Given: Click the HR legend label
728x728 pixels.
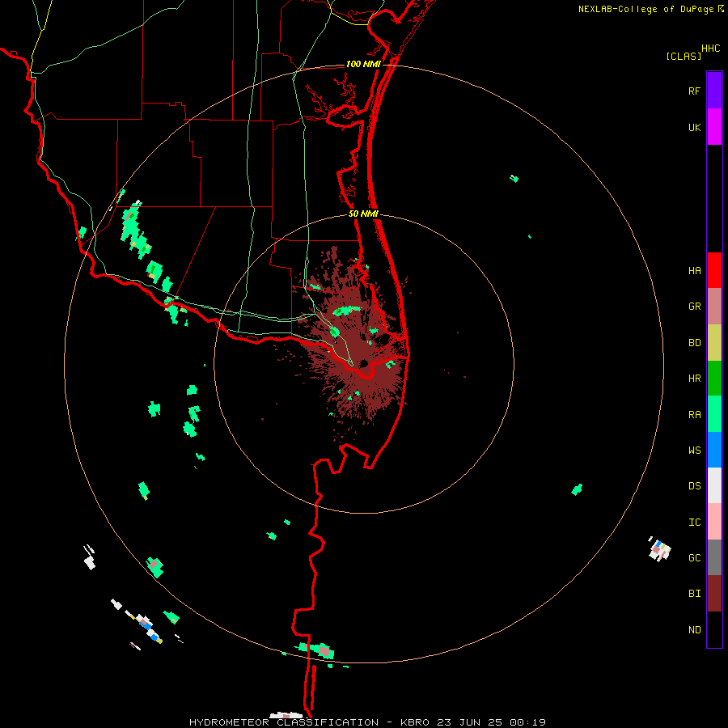Looking at the screenshot, I should 694,379.
